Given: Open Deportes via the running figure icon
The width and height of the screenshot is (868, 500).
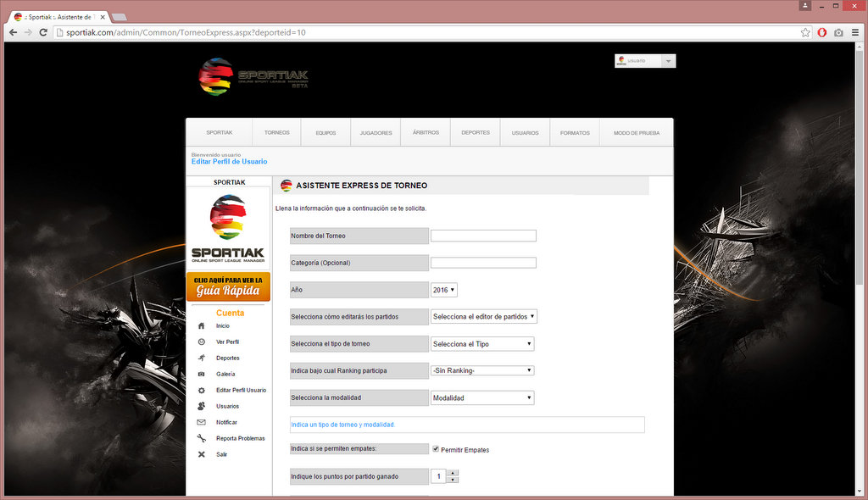Looking at the screenshot, I should 201,358.
